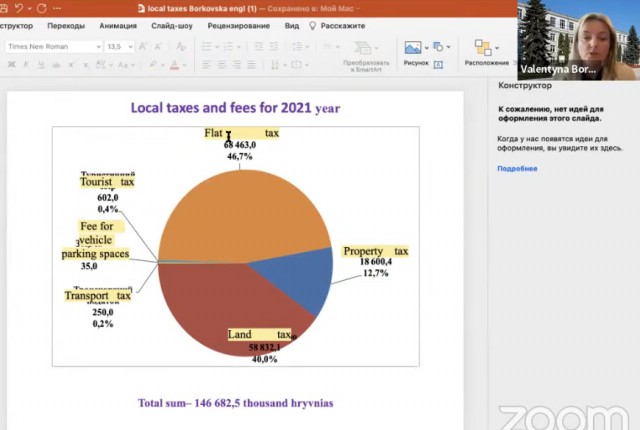
Task: Select the Flat tax label
Action: click(242, 133)
